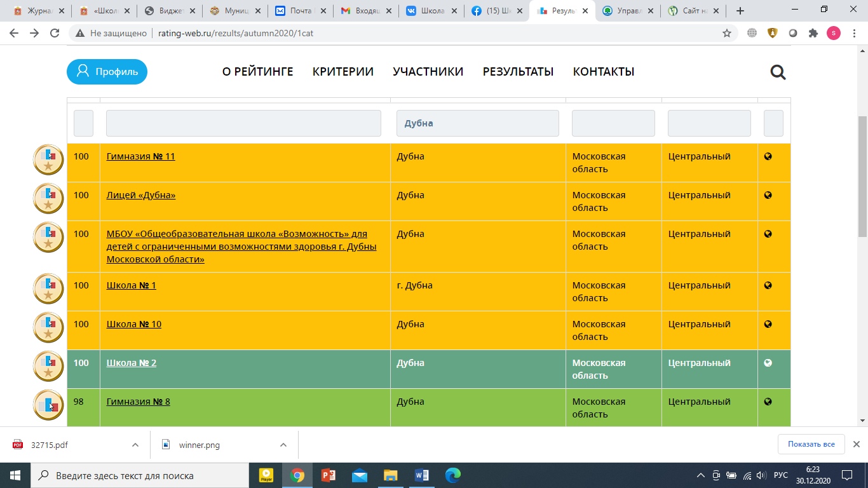Switch to the Почта browser tab

[x=301, y=11]
